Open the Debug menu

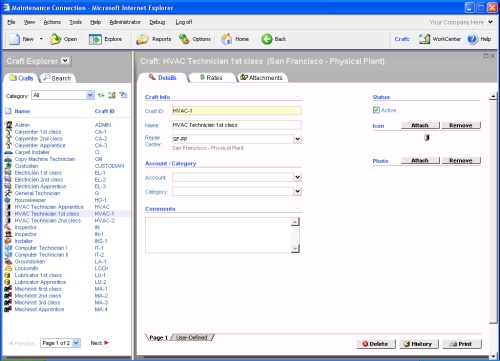tap(157, 22)
